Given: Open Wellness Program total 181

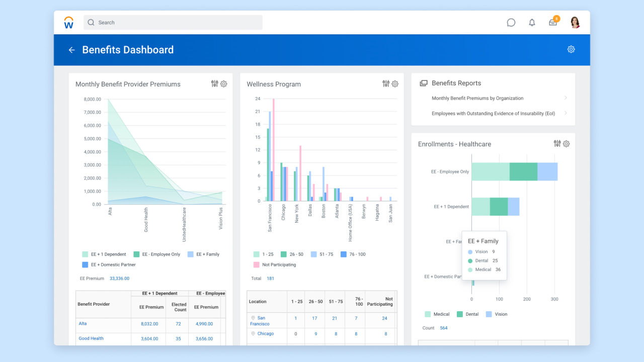Looking at the screenshot, I should tap(270, 279).
